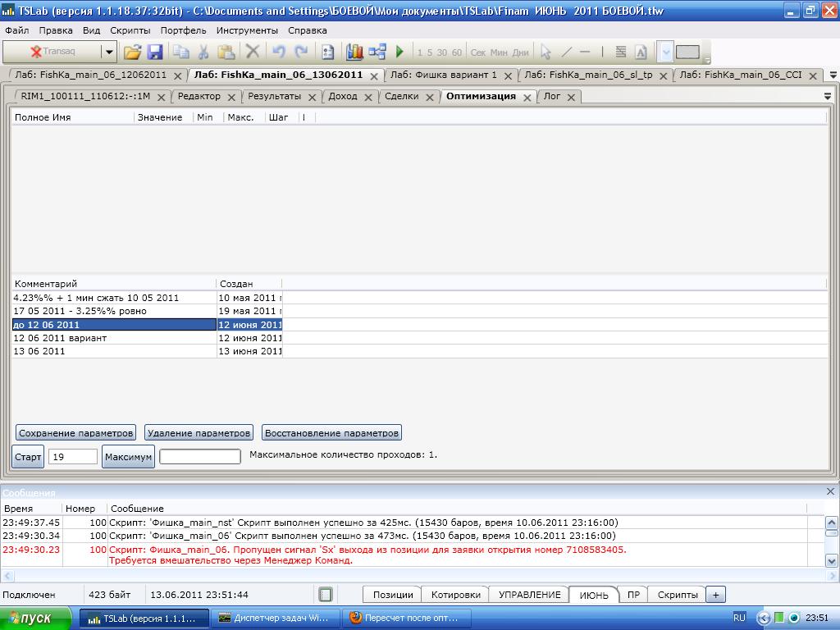This screenshot has width=840, height=630.
Task: Open the Transaq connection dropdown arrow
Action: pyautogui.click(x=108, y=52)
